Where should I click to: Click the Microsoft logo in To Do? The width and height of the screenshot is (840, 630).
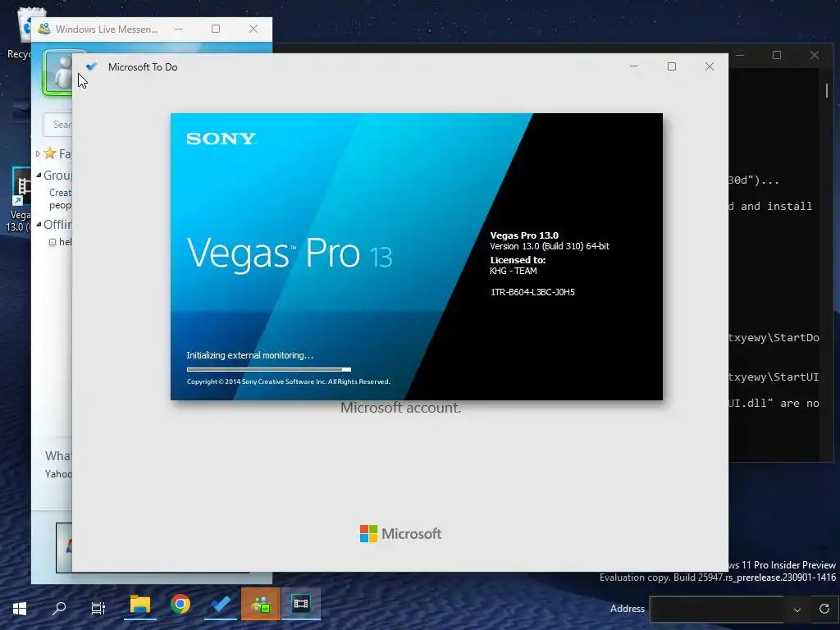(400, 533)
